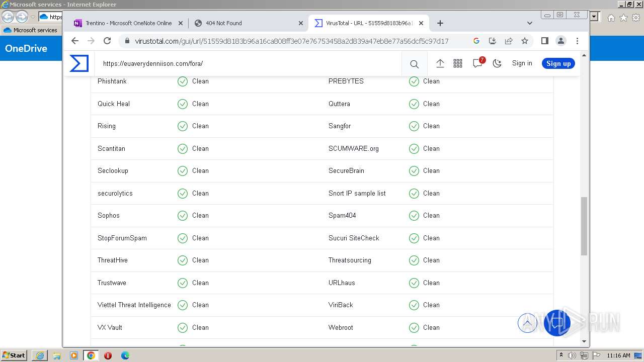
Task: Click the install app icon in address bar
Action: (493, 41)
